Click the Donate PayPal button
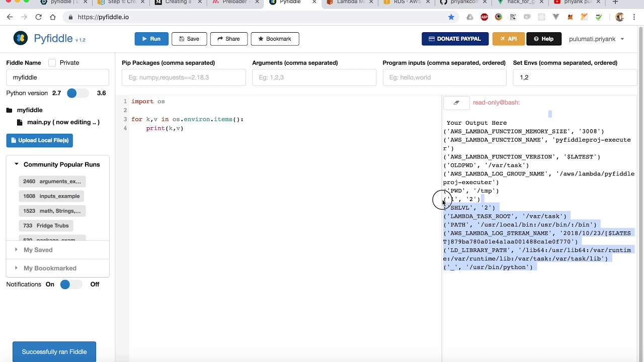The image size is (644, 362). click(x=455, y=39)
